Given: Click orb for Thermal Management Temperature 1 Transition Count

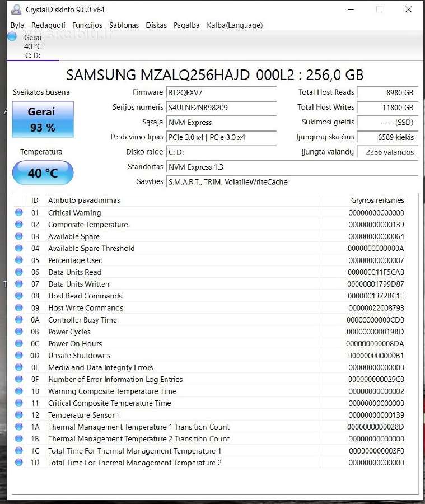Looking at the screenshot, I should (19, 426).
